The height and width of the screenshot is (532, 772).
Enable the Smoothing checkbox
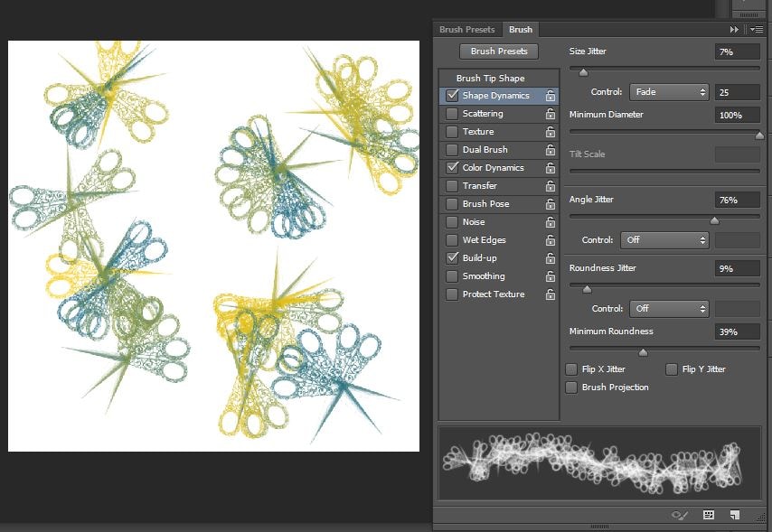pos(452,276)
